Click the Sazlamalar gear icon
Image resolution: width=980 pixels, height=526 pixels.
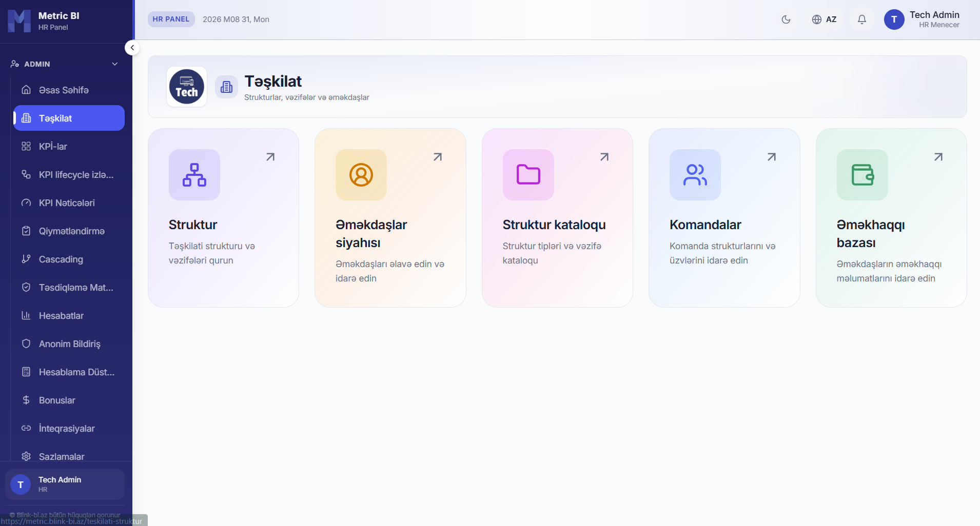pyautogui.click(x=26, y=456)
